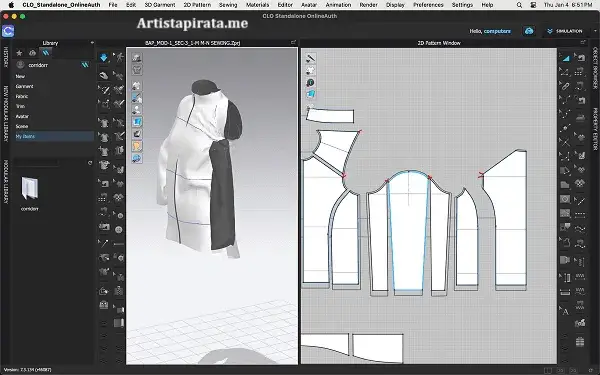
Task: Click the circle-in-rectangle tool in 2D toolbar
Action: [x=566, y=199]
